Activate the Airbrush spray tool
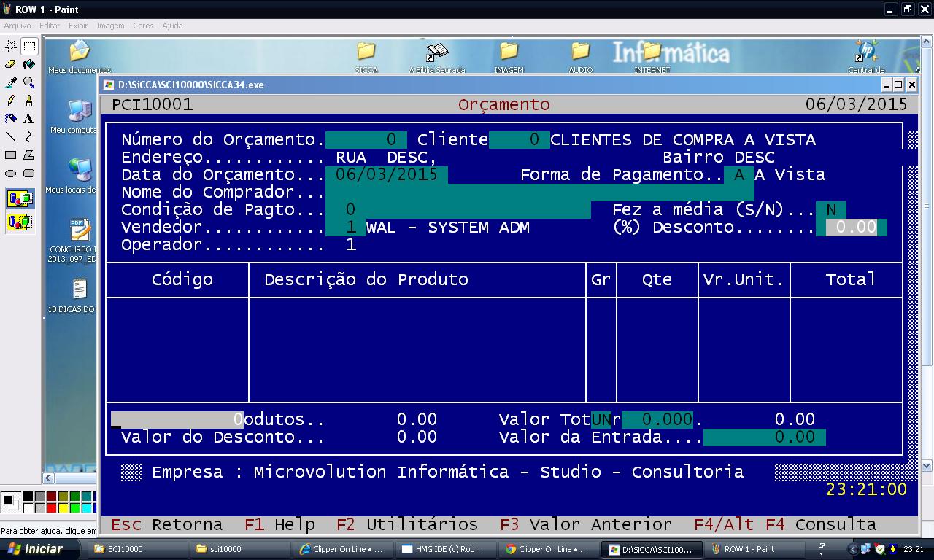The image size is (934, 560). point(11,119)
